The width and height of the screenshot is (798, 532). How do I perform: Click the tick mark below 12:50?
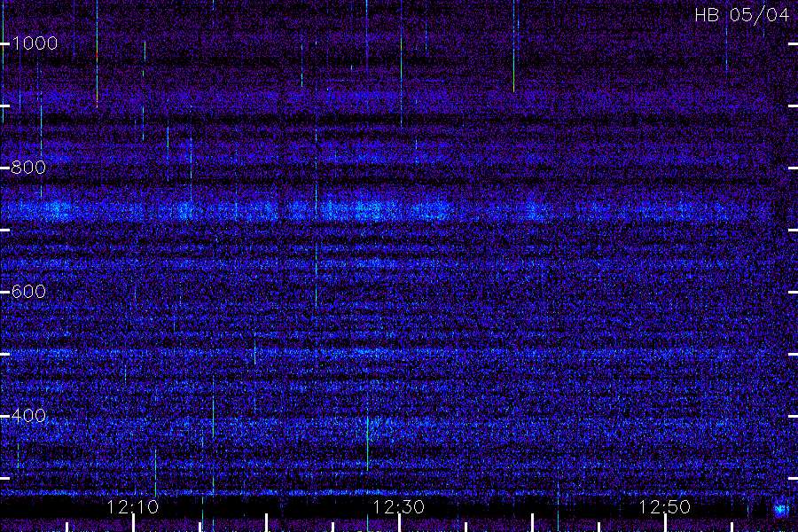pyautogui.click(x=665, y=523)
